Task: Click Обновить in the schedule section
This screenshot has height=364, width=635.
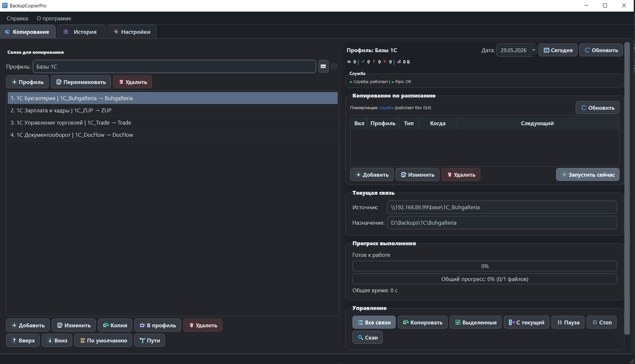Action: click(598, 108)
